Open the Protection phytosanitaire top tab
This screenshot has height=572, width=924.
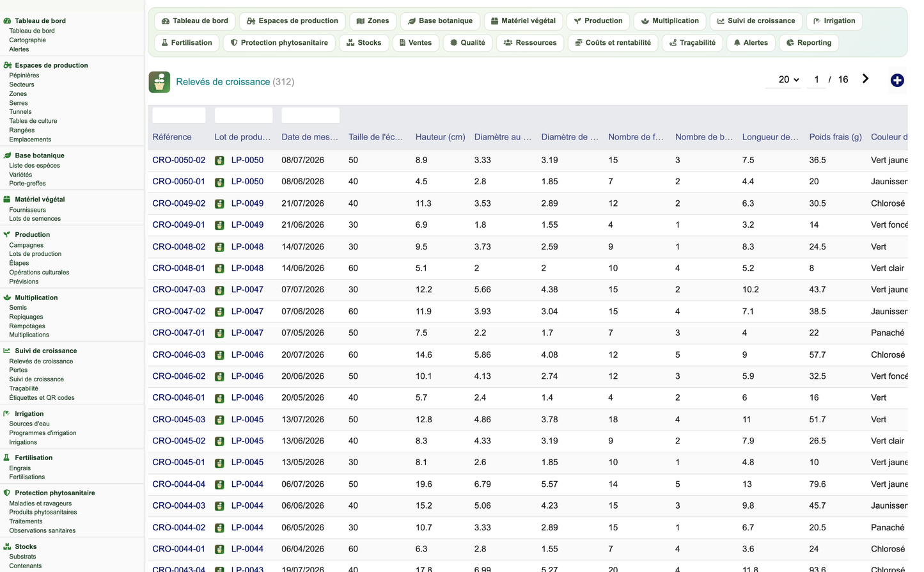279,43
